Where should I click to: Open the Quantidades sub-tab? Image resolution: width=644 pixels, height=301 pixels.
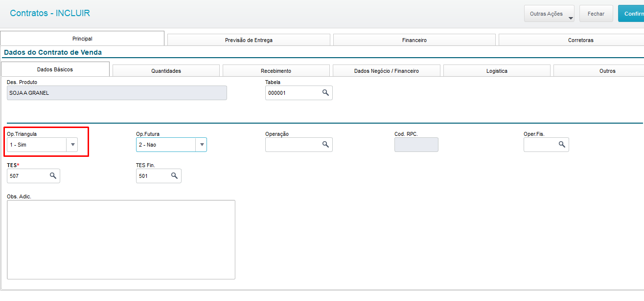coord(166,71)
